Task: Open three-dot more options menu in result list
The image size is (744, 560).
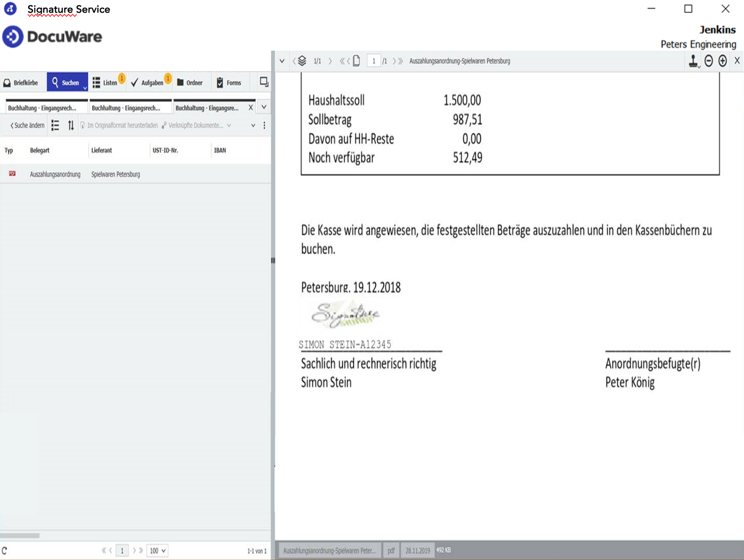Action: click(x=264, y=125)
